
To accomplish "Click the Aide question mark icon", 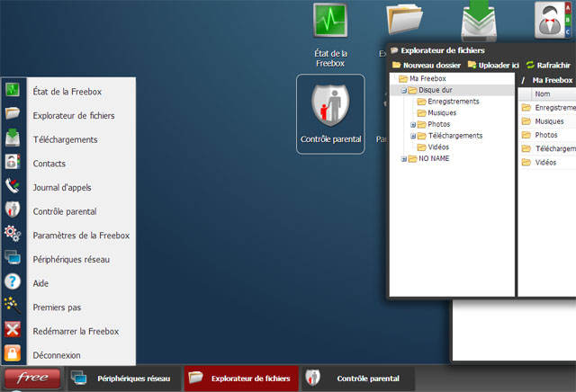I will click(x=13, y=281).
